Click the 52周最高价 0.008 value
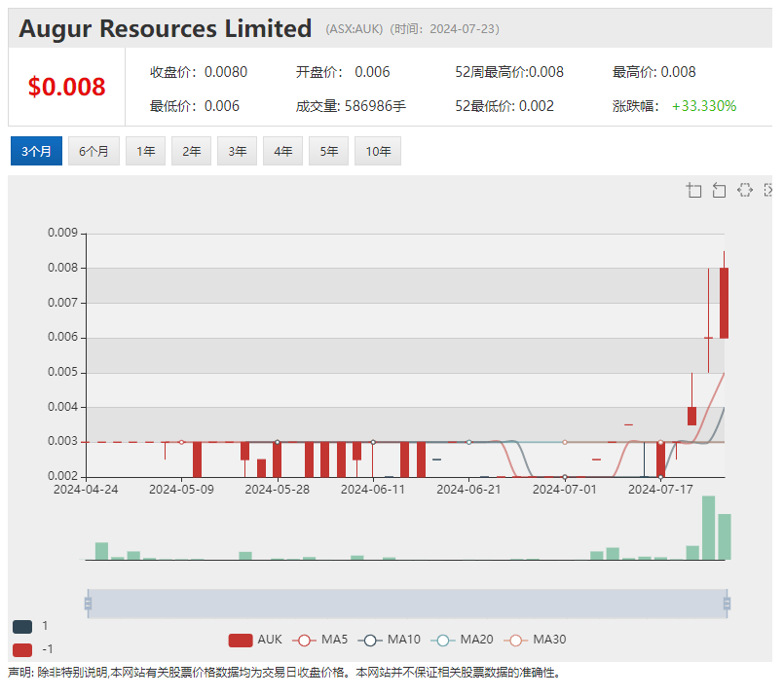 coord(509,72)
